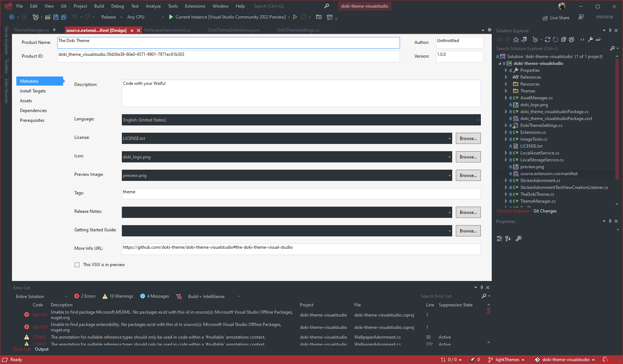Open the Release configuration dropdown

click(x=111, y=17)
